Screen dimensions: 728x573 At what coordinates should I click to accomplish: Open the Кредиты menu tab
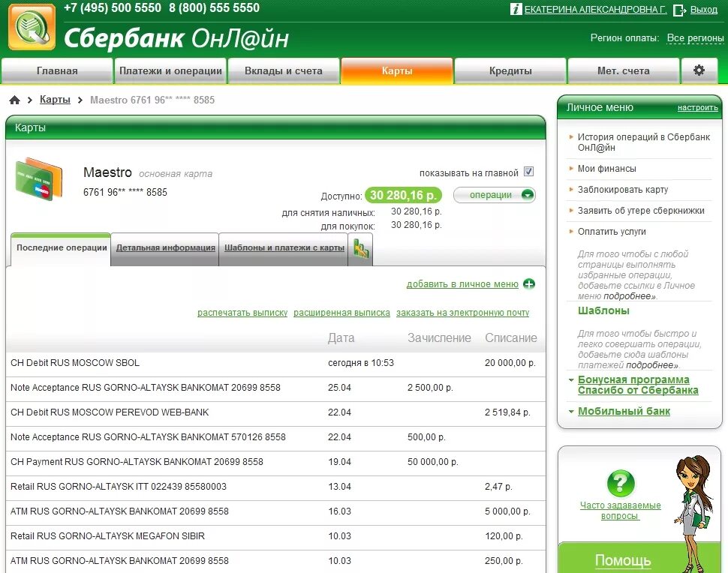click(x=510, y=70)
